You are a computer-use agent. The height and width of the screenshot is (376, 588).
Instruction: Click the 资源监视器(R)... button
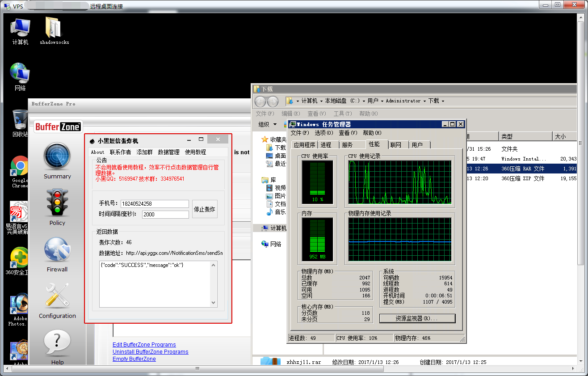tap(417, 318)
